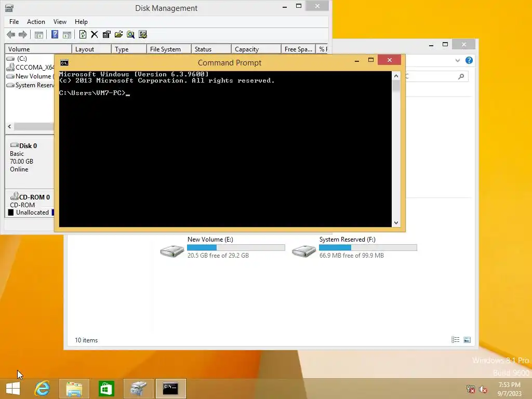Screen dimensions: 532x399
Task: Switch Explorer to large icons view
Action: point(467,340)
